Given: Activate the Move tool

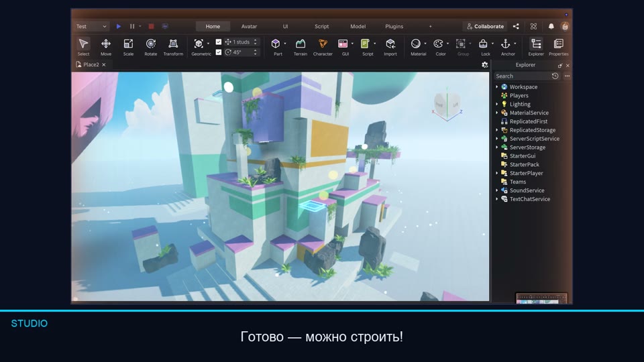Looking at the screenshot, I should click(x=106, y=47).
